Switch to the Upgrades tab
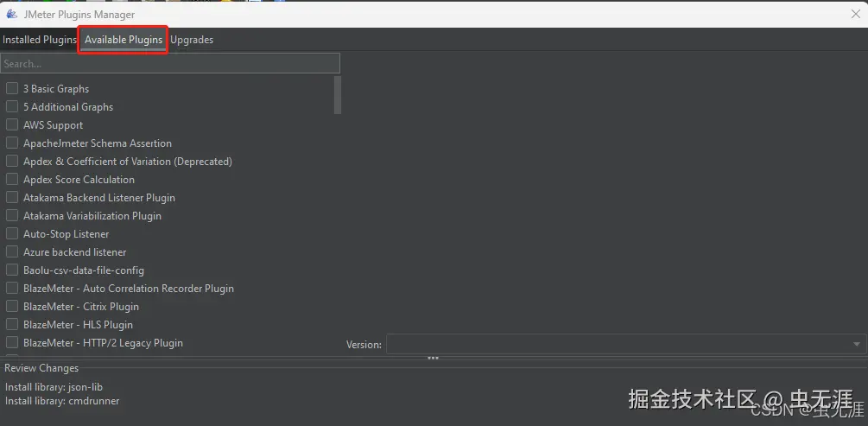The image size is (868, 426). point(192,40)
